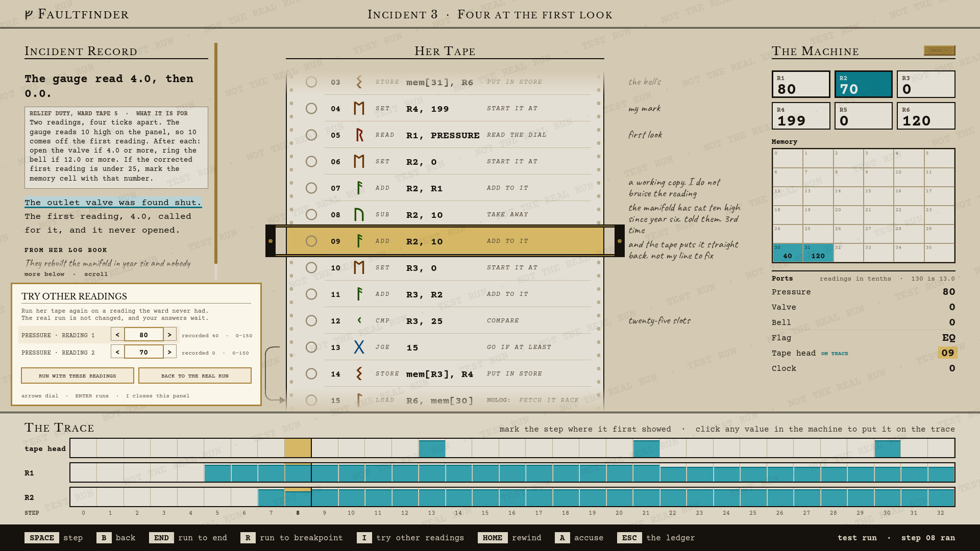Click the READ rune icon on line 05
Viewport: 980px width, 551px height.
point(359,135)
